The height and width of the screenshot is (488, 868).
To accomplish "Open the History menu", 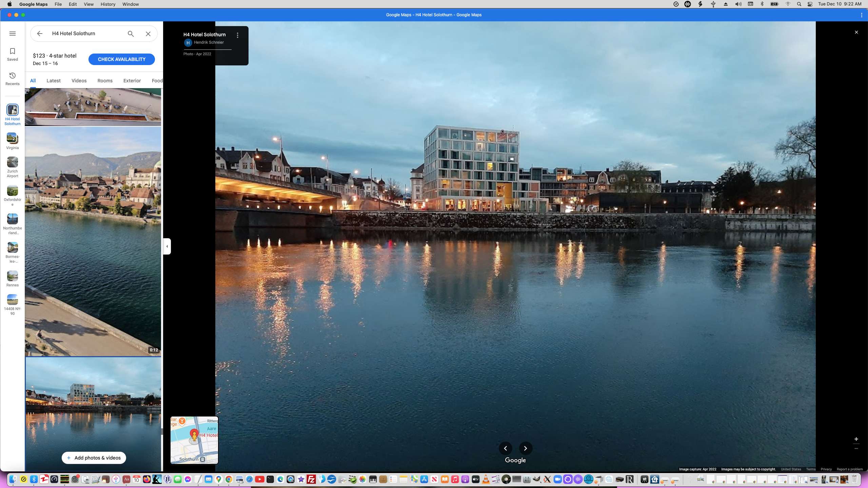I will (108, 4).
